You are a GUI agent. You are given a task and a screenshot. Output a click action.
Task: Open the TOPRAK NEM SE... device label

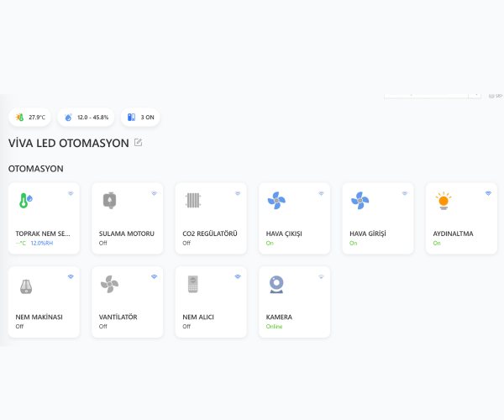(43, 234)
